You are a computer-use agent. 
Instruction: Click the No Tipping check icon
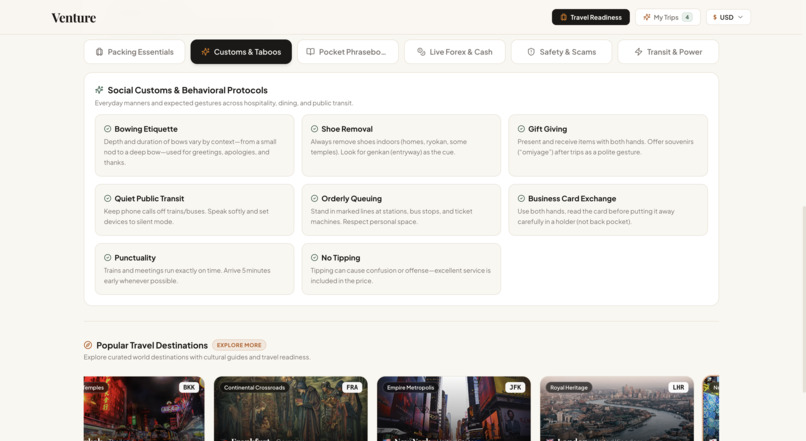pos(314,258)
